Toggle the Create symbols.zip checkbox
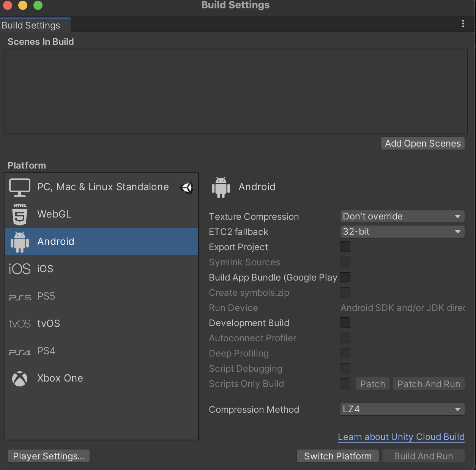This screenshot has height=470, width=476. tap(345, 292)
